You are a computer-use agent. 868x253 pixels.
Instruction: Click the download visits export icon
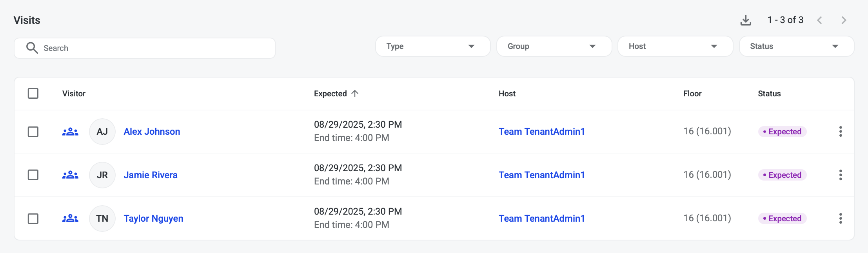pyautogui.click(x=745, y=20)
